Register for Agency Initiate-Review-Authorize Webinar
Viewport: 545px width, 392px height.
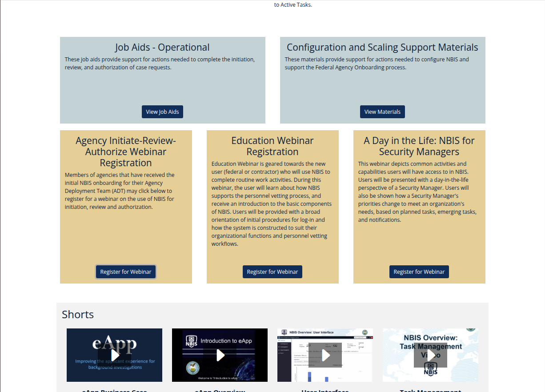pyautogui.click(x=126, y=272)
